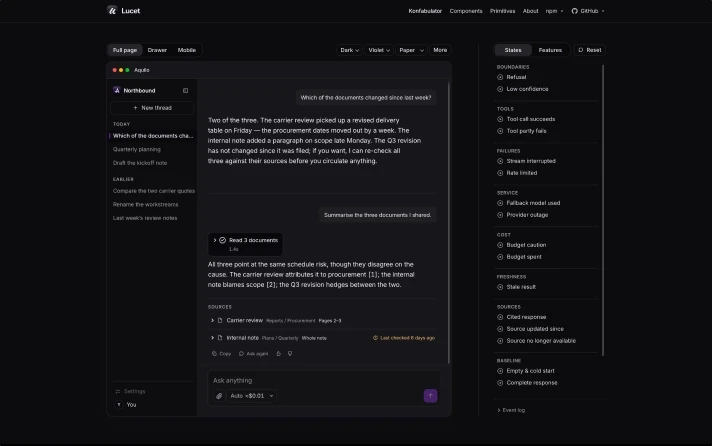This screenshot has width=712, height=446.
Task: Open the Violet accent dropdown
Action: [379, 50]
